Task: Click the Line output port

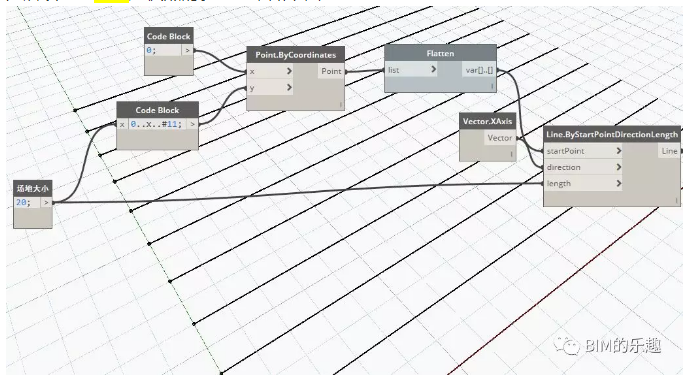Action: click(x=669, y=151)
